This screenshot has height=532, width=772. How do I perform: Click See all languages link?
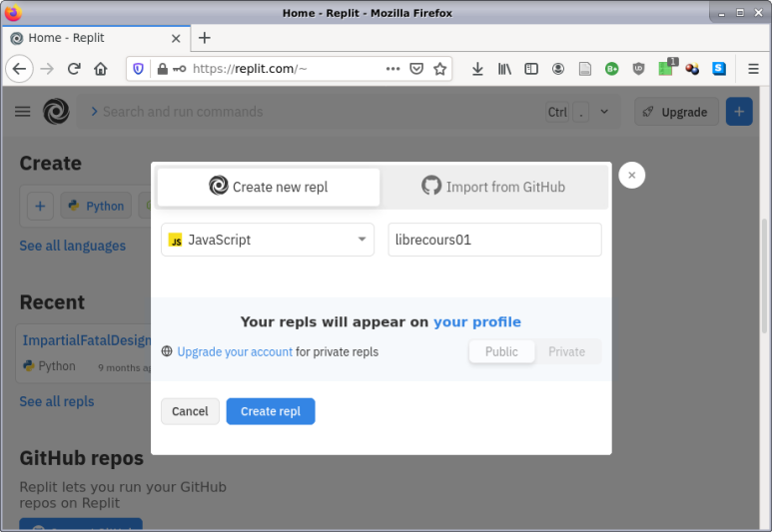tap(72, 246)
